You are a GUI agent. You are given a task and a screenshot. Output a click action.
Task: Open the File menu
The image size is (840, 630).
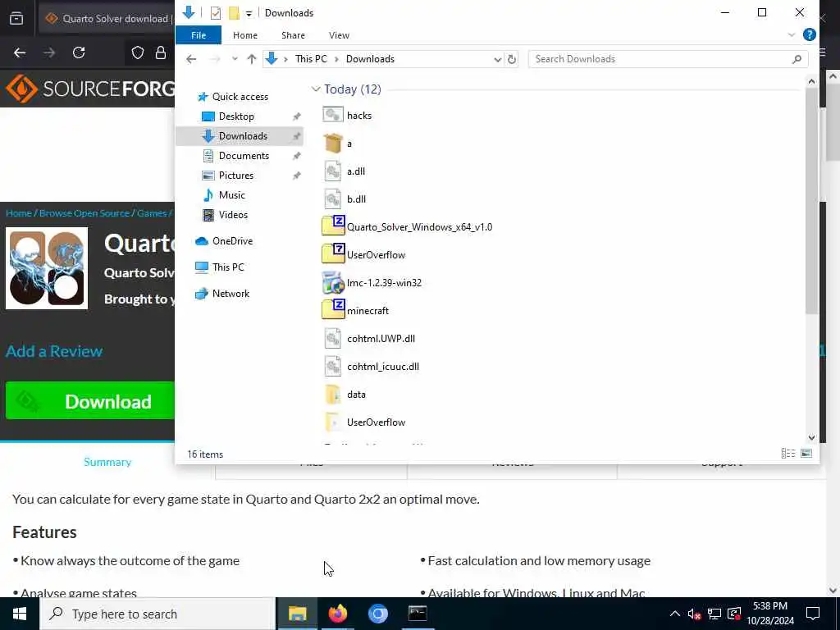click(199, 34)
